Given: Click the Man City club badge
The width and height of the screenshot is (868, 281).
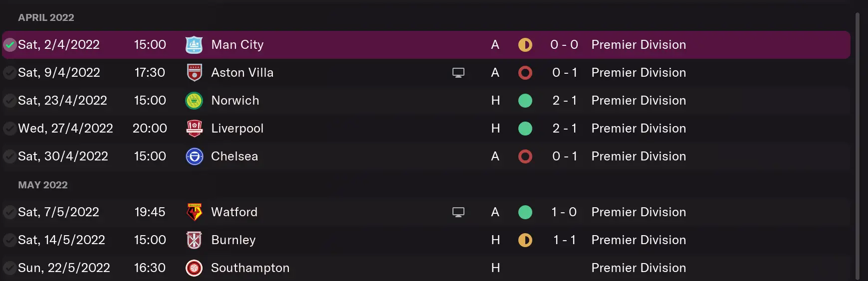Looking at the screenshot, I should [x=194, y=45].
